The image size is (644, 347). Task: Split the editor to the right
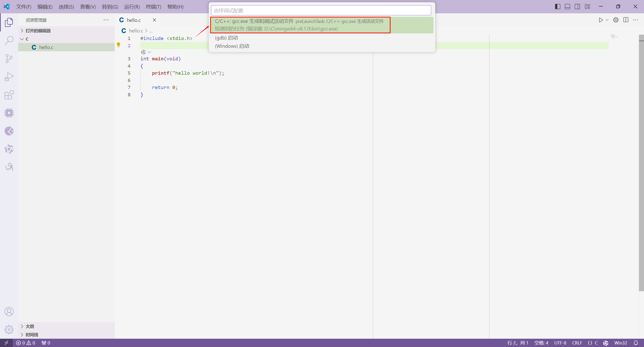(626, 20)
